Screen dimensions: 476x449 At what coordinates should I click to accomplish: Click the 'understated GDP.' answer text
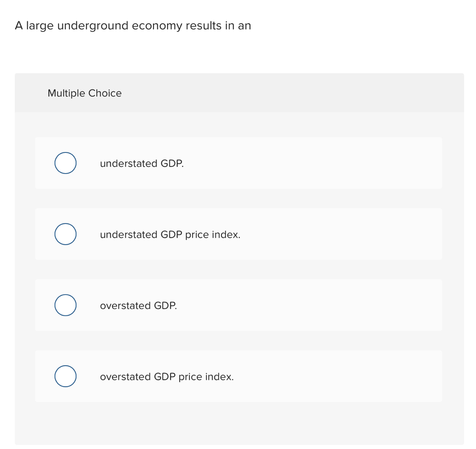pos(142,163)
